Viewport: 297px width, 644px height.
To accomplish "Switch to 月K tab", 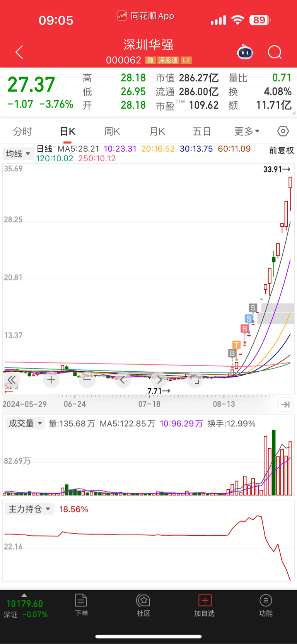I will (x=157, y=132).
